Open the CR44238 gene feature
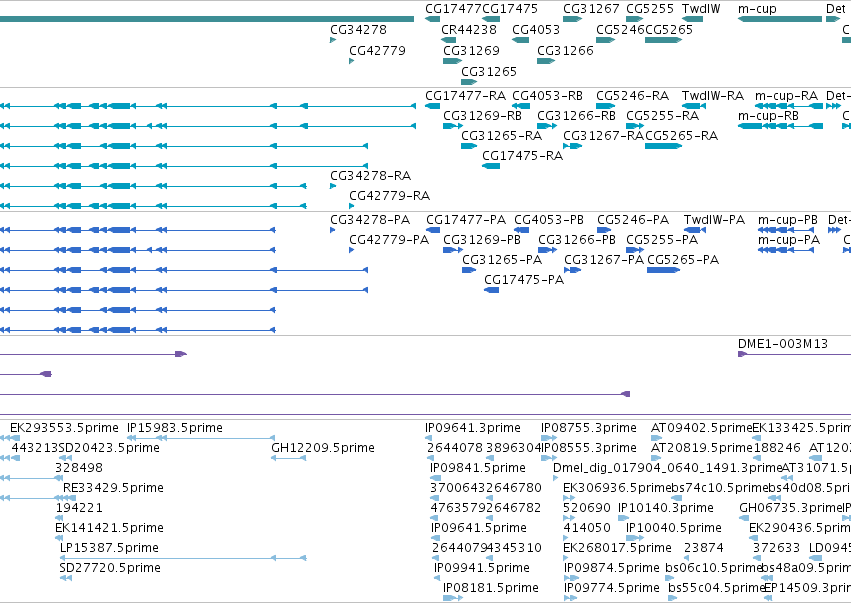Screen dimensions: 851x603 coord(448,40)
